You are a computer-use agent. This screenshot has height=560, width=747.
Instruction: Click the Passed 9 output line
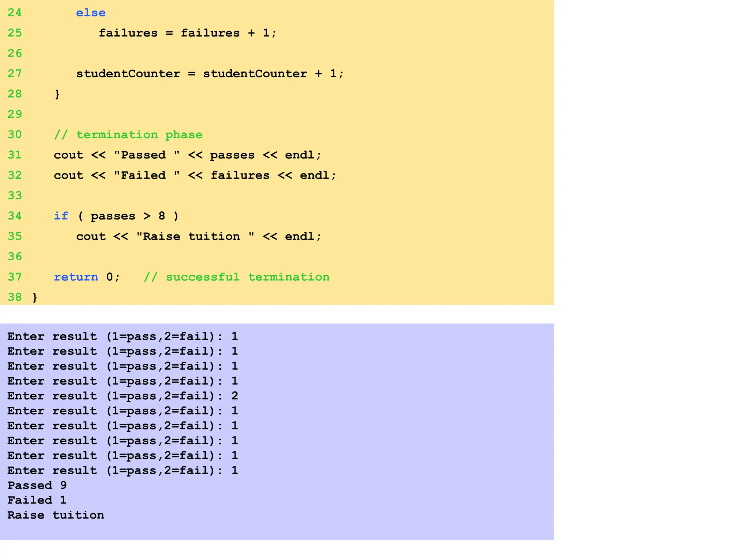37,485
